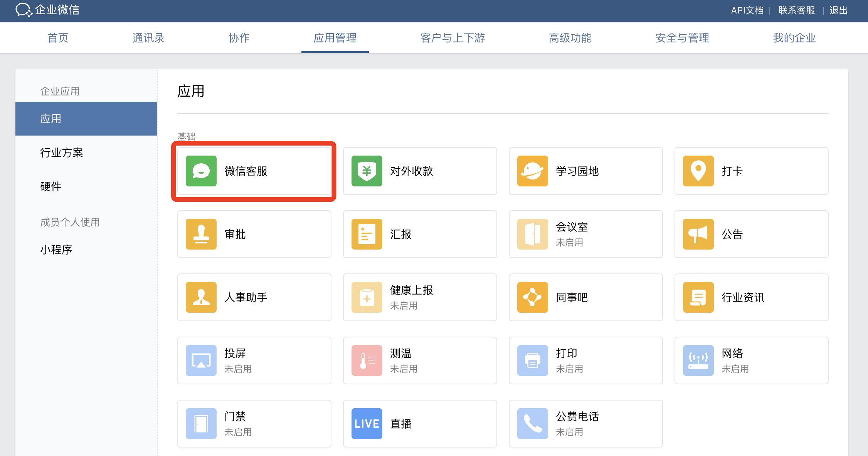Open the 门禁 app label
The width and height of the screenshot is (868, 456).
[235, 417]
